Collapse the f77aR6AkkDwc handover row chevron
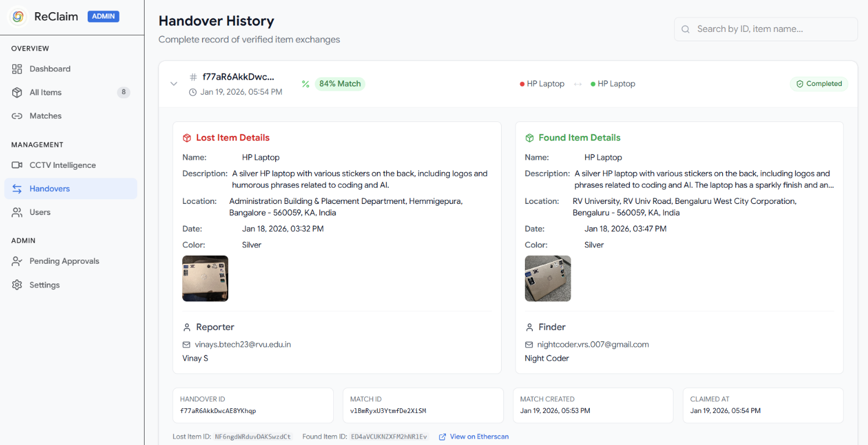 coord(174,84)
